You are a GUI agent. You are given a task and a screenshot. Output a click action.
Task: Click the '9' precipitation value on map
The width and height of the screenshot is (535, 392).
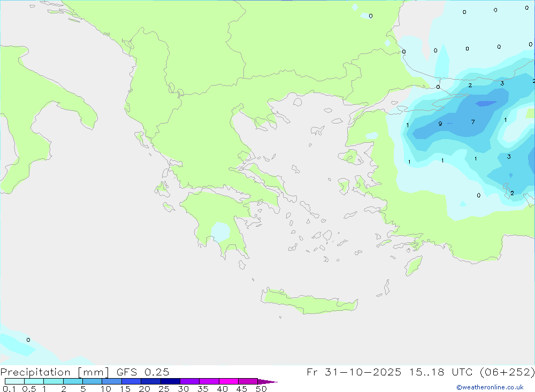click(x=440, y=124)
